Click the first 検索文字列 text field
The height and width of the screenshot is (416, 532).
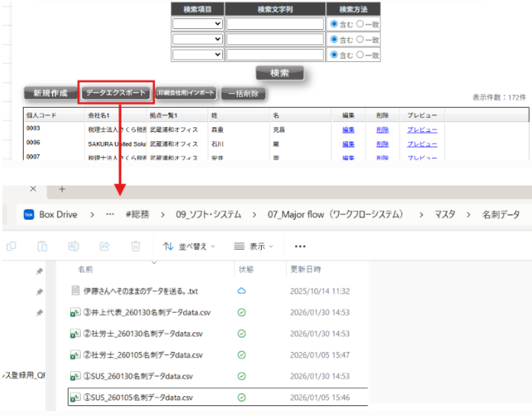click(x=275, y=24)
